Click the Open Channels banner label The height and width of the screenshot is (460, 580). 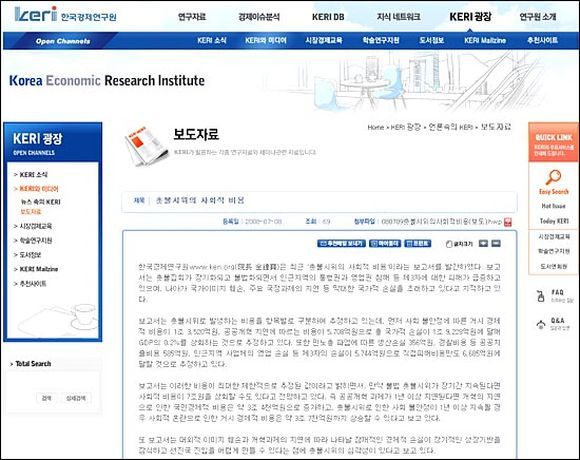tap(63, 41)
